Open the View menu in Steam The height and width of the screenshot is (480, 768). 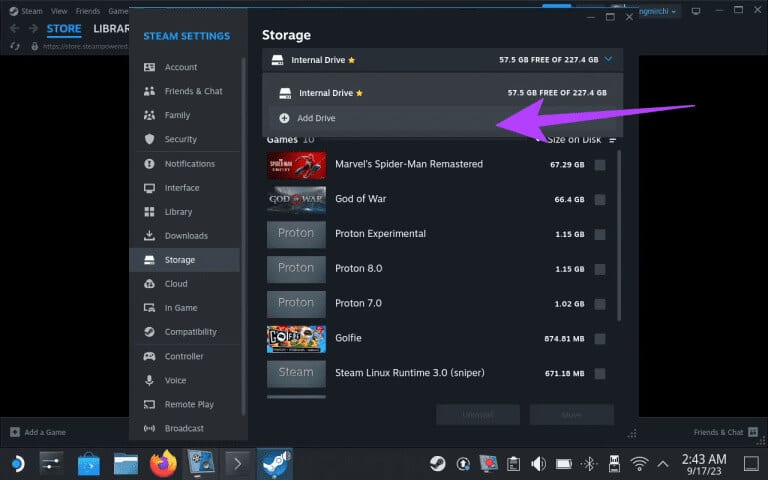point(59,11)
